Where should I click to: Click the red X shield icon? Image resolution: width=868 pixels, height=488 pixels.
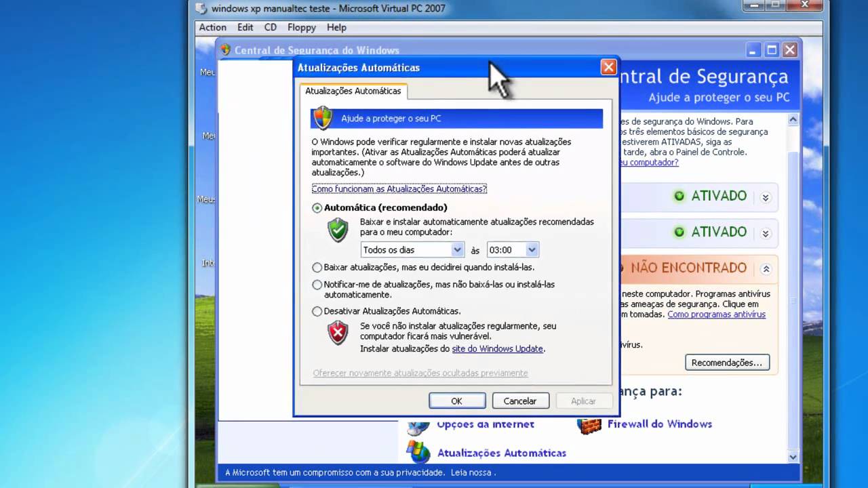(x=338, y=333)
